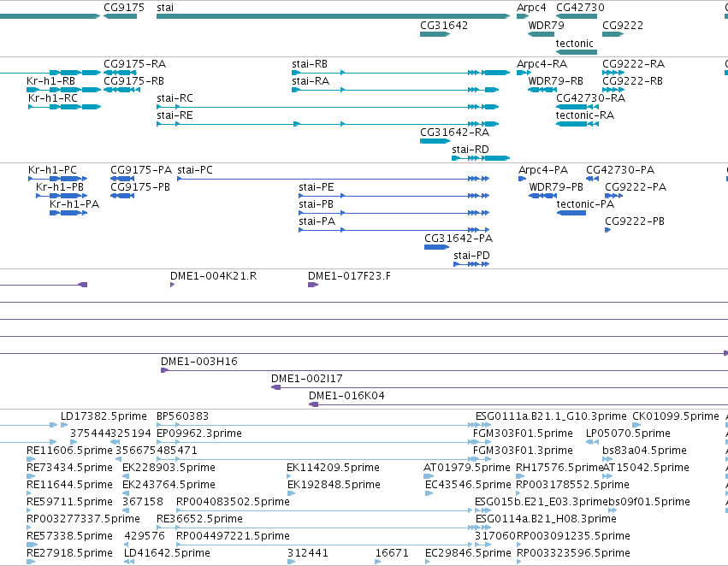728x566 pixels.
Task: Click the CG9175-PB protein
Action: click(122, 196)
